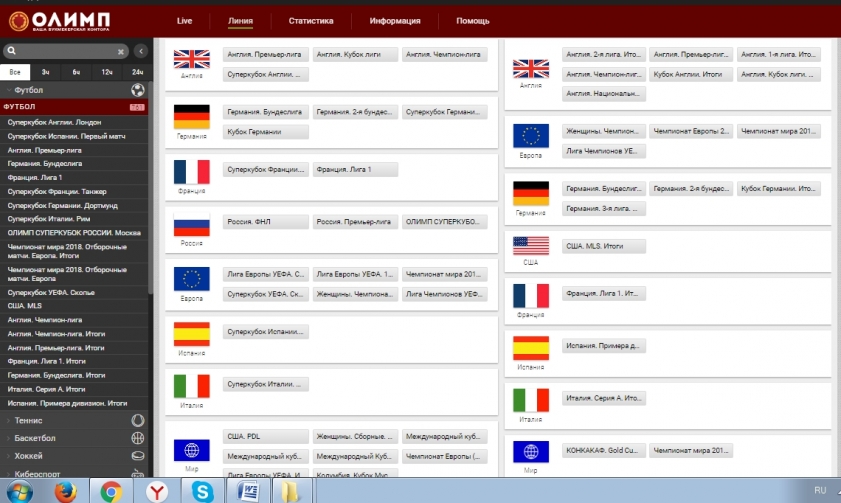This screenshot has height=503, width=841.
Task: Click the hockey puck icon
Action: (x=138, y=456)
